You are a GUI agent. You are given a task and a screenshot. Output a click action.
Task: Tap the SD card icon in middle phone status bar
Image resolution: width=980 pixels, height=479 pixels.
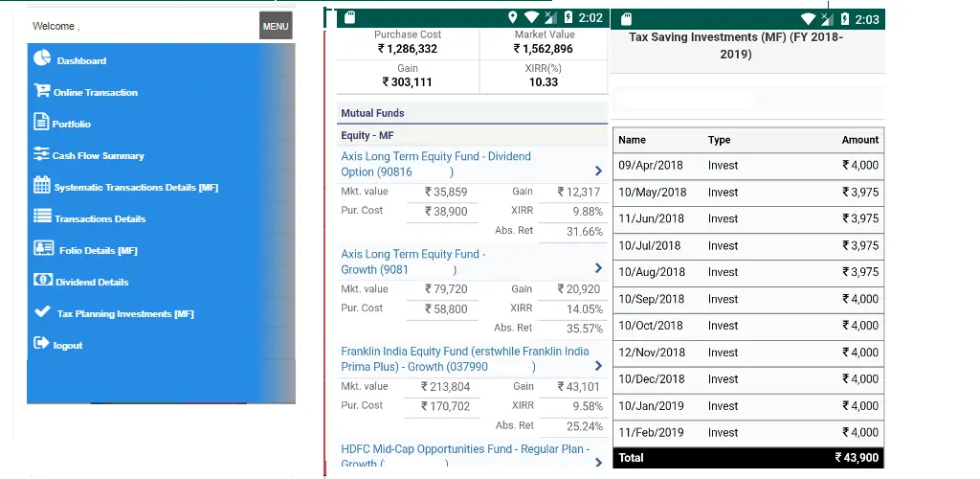[x=350, y=17]
